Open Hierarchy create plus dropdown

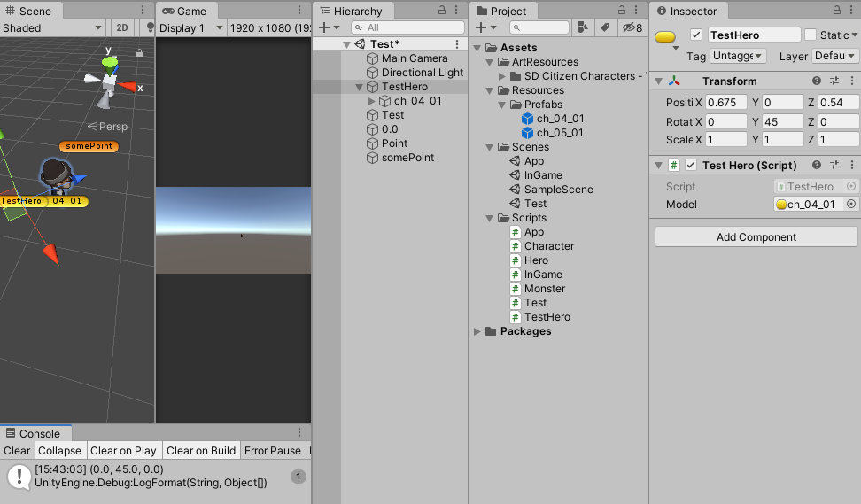[329, 27]
